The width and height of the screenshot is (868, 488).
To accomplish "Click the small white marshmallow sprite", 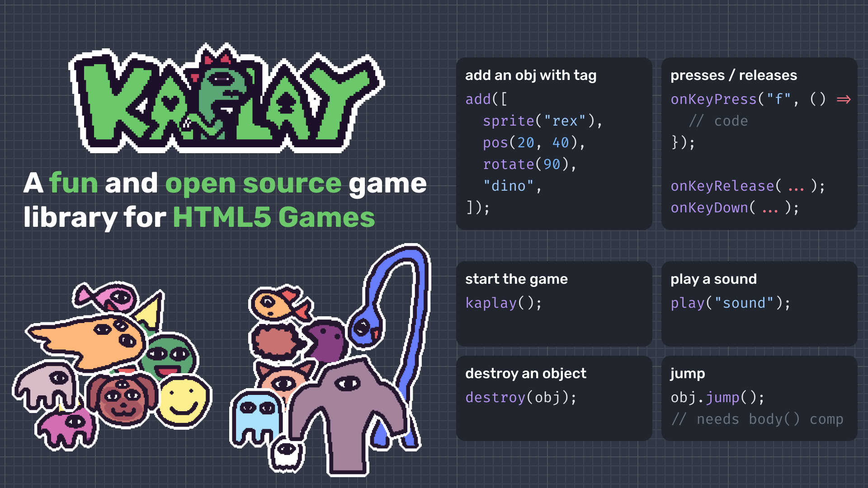I will pyautogui.click(x=286, y=454).
